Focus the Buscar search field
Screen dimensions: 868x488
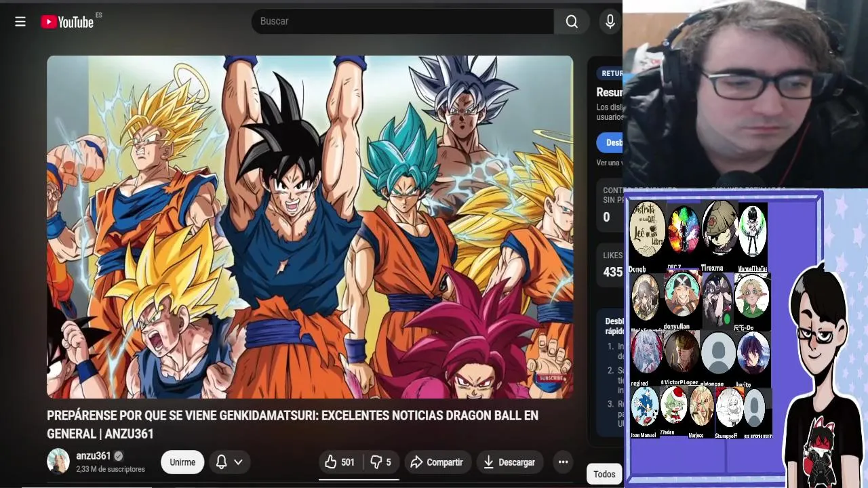[403, 22]
